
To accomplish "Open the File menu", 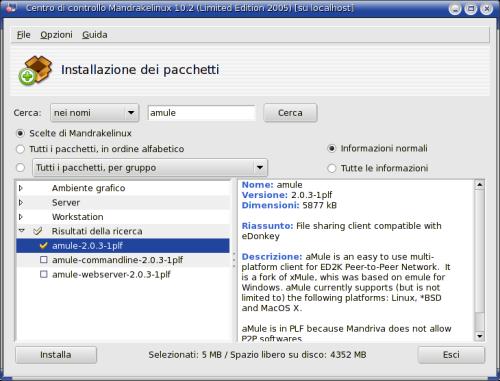I will click(x=23, y=35).
